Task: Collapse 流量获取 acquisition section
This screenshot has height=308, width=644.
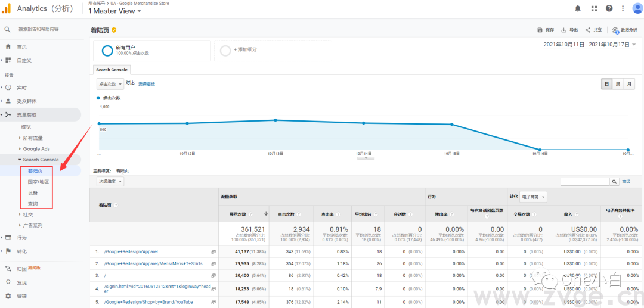Action: (x=27, y=115)
